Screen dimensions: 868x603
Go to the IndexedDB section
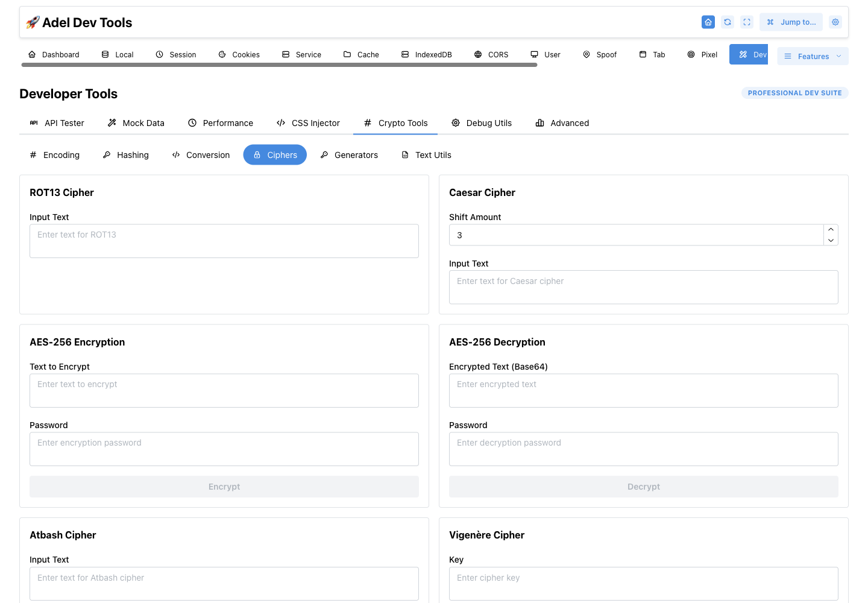(x=427, y=54)
